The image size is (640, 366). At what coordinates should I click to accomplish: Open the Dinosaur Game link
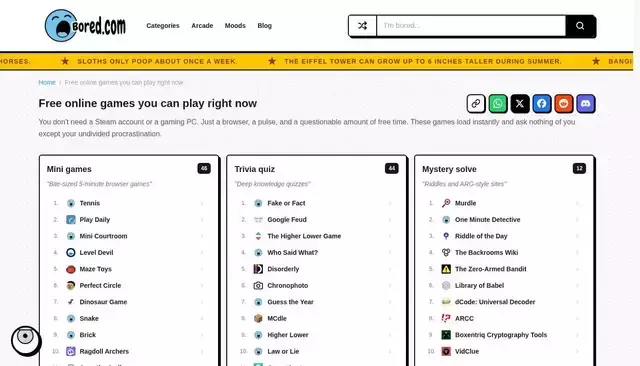pos(103,302)
